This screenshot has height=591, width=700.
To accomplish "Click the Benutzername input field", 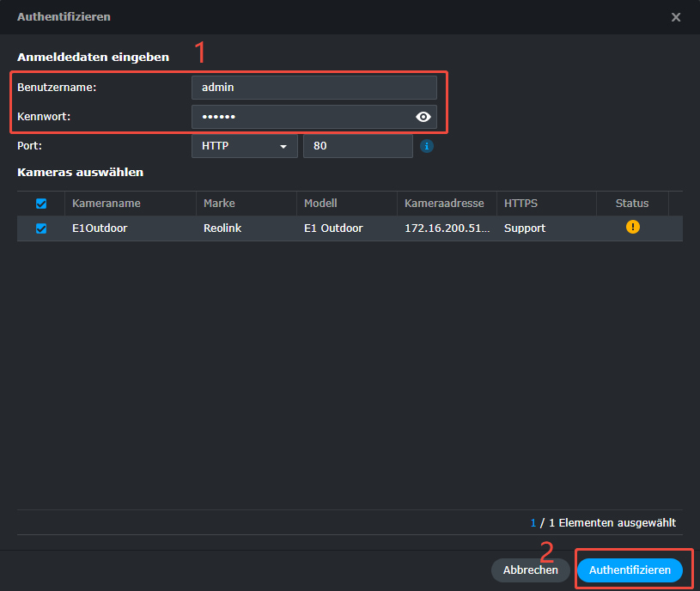I will click(314, 88).
